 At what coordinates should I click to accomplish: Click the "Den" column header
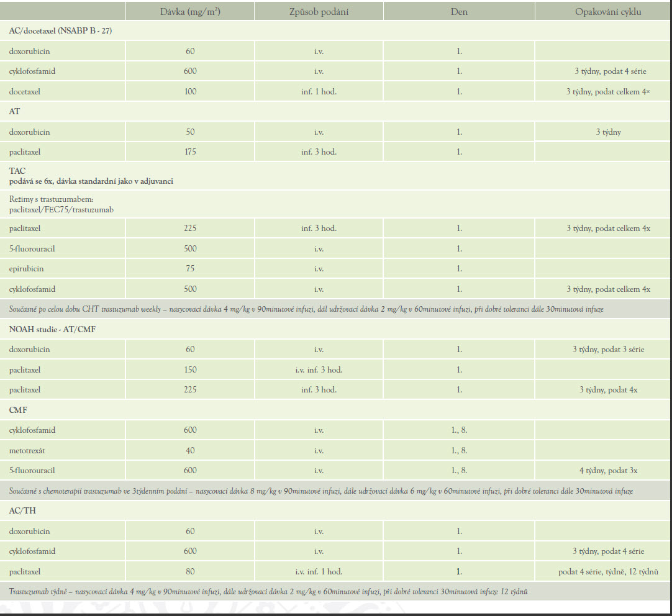click(x=459, y=12)
